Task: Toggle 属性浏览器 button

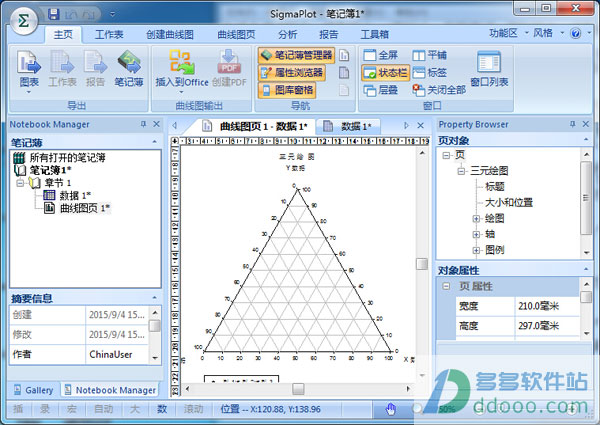Action: click(292, 73)
